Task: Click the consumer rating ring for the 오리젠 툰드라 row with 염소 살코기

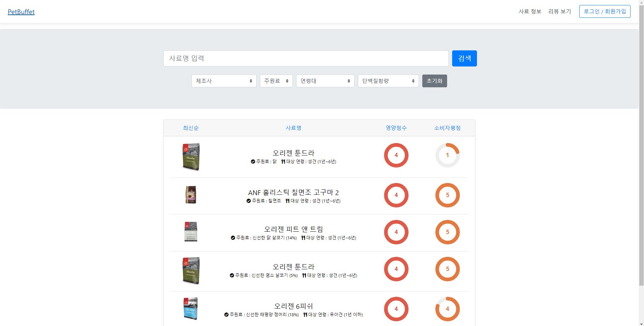Action: click(x=447, y=269)
